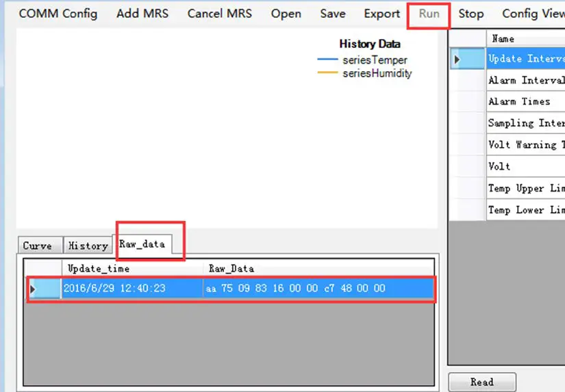565x392 pixels.
Task: Click row selector arrow beside Update Interval
Action: click(467, 59)
